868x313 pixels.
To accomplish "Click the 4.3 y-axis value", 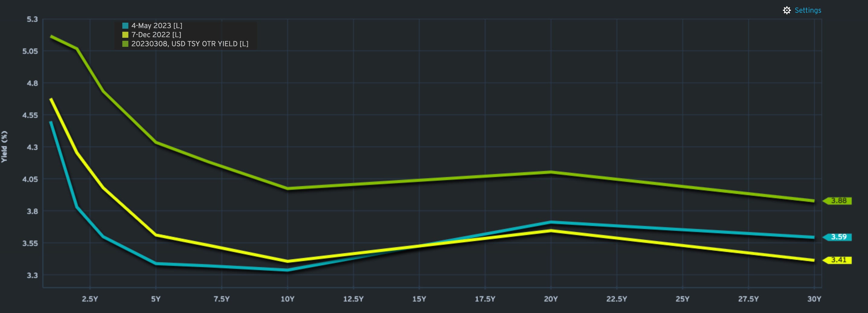I will pos(32,147).
